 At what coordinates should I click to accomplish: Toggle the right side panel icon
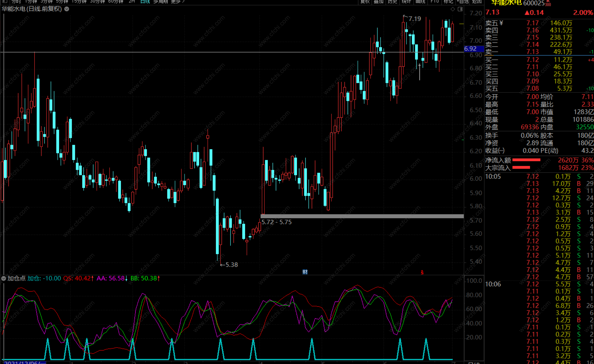tap(460, 9)
